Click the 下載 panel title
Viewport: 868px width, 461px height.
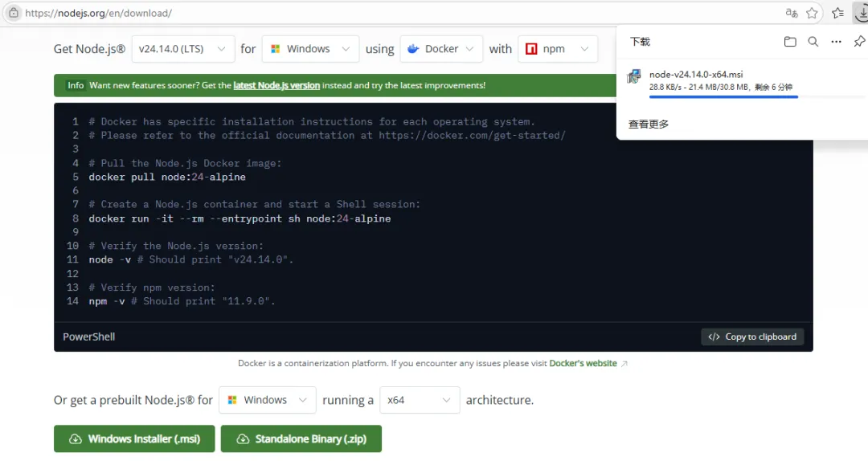640,42
